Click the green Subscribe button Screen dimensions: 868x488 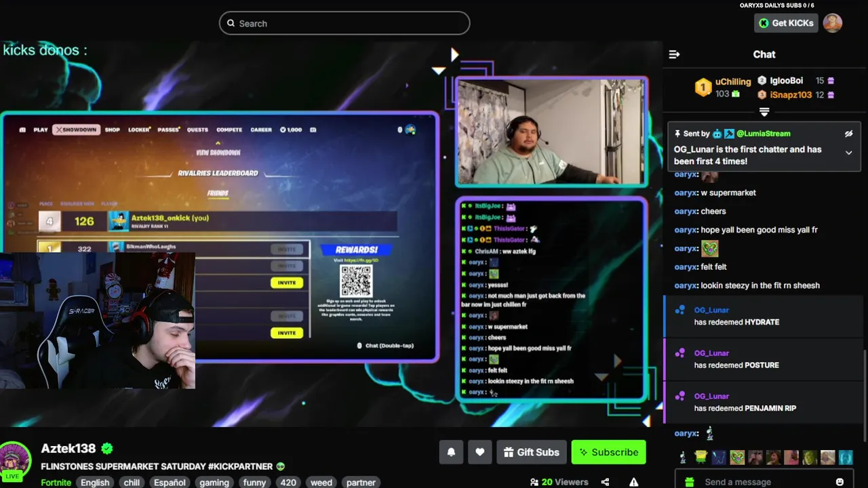pyautogui.click(x=608, y=452)
